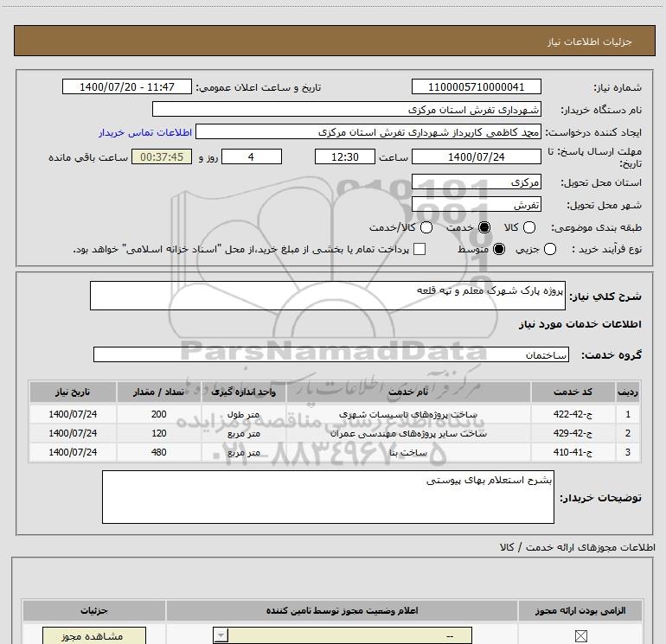Click the جزئیات اطلاعات نیاز page title

pos(589,41)
